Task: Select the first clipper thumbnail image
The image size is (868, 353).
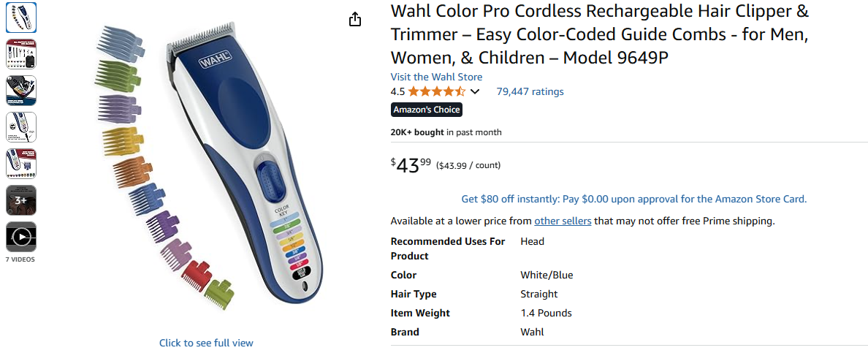Action: click(21, 18)
